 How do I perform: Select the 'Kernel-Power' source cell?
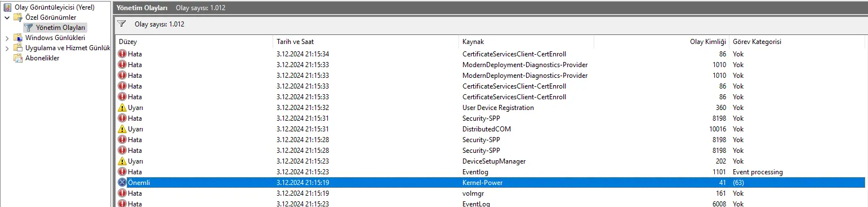(483, 183)
